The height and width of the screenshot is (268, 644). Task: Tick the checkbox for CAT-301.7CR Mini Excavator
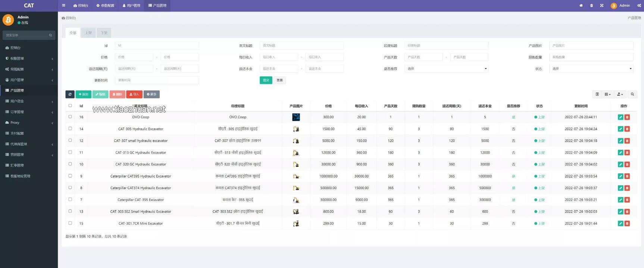pyautogui.click(x=70, y=223)
